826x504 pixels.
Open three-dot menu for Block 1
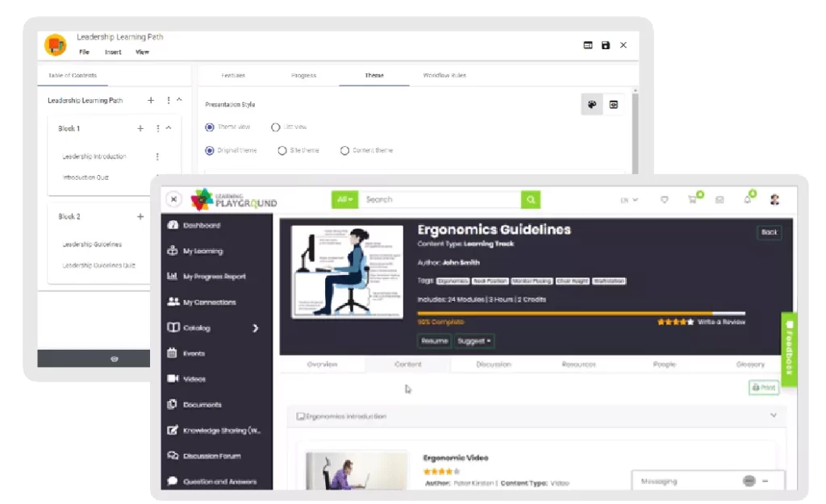157,128
